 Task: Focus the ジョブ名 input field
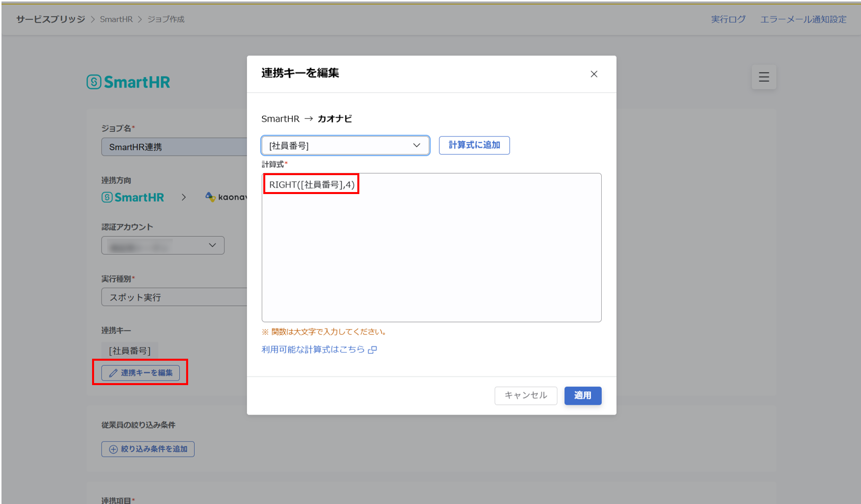[174, 147]
